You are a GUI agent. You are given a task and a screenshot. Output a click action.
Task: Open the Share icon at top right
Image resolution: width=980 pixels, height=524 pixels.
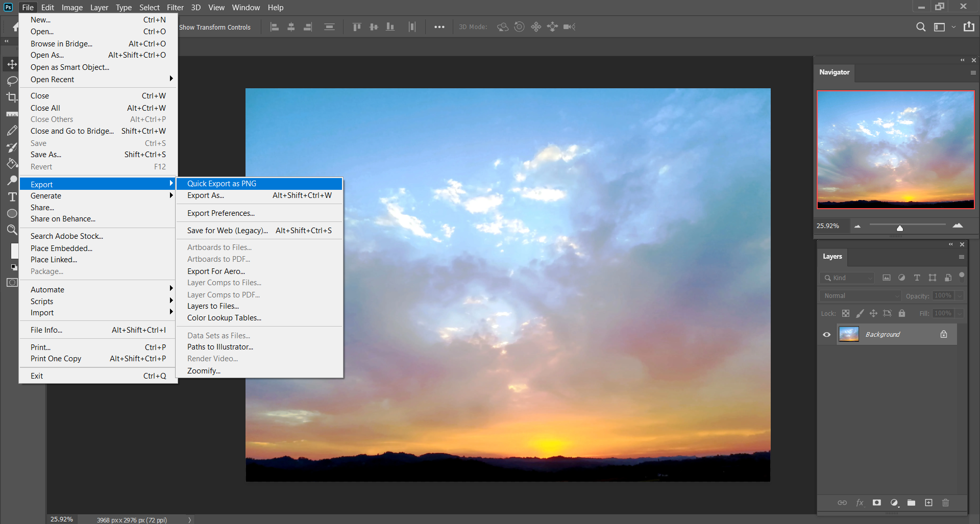[x=969, y=27]
